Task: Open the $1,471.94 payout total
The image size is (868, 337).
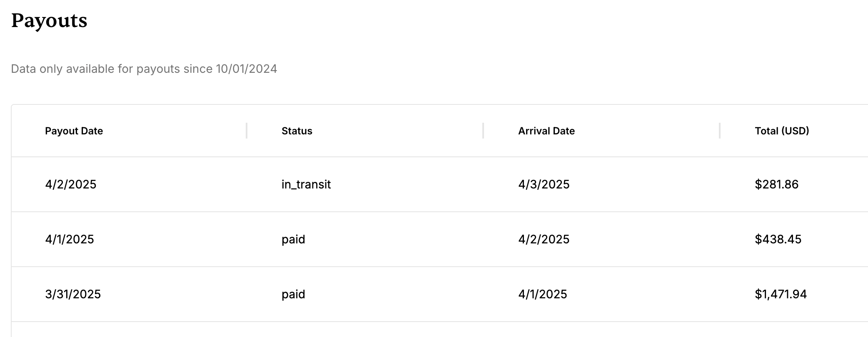Action: (781, 294)
